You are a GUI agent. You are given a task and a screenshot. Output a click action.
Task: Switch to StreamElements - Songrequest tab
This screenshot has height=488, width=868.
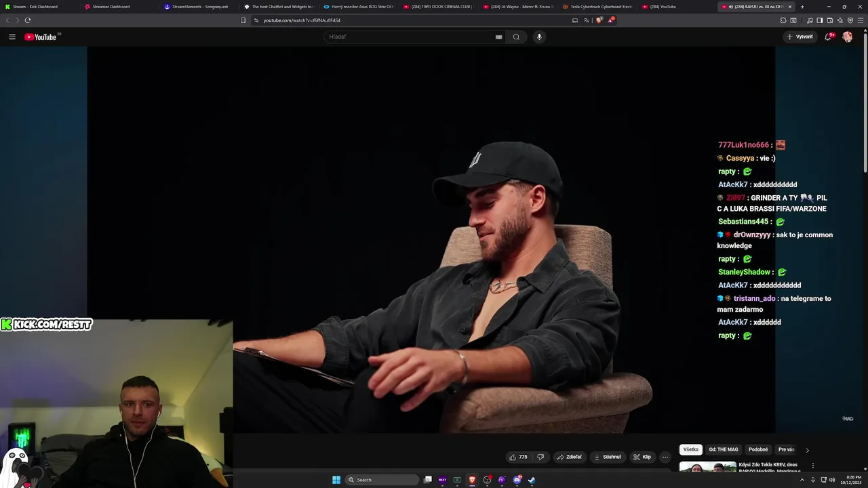[199, 7]
